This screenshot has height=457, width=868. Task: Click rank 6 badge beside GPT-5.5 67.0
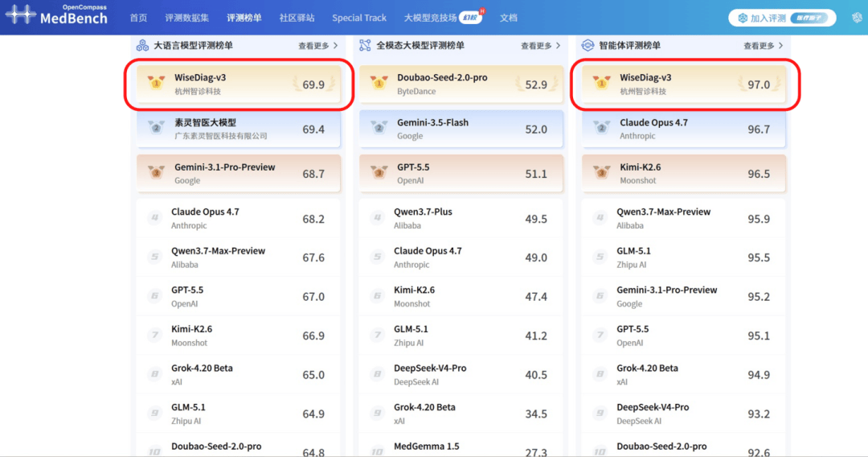coord(155,296)
